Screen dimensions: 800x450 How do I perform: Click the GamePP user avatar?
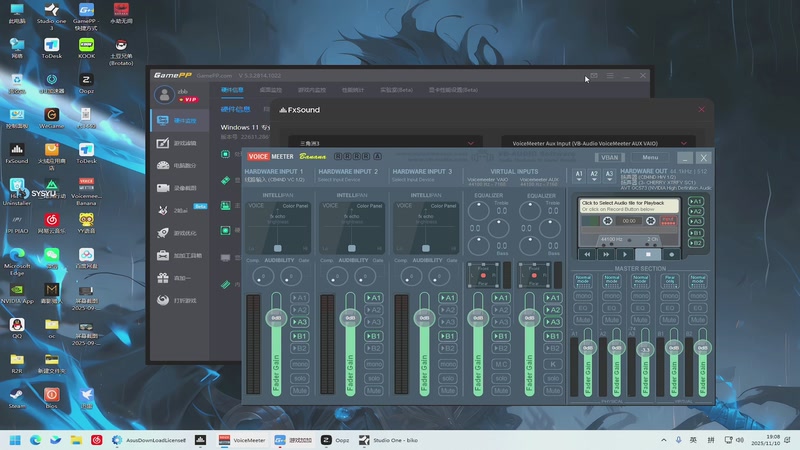(164, 94)
